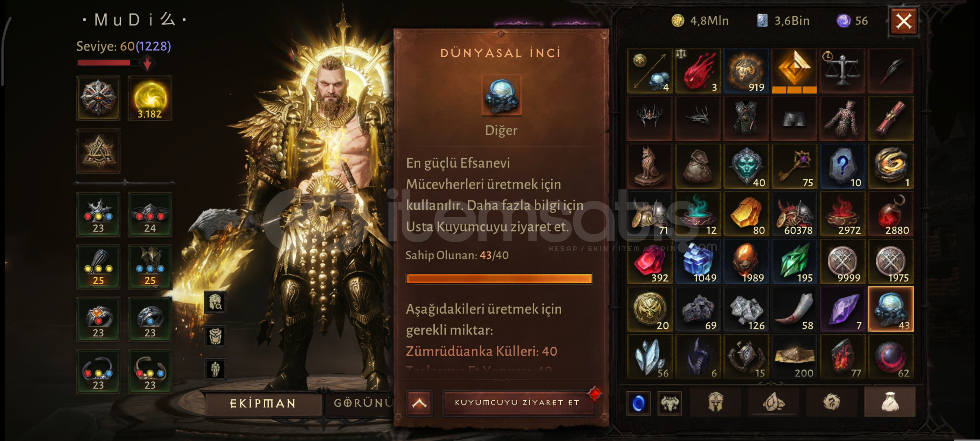Viewport: 980px width, 441px height.
Task: Open the key item with count 75
Action: point(794,166)
